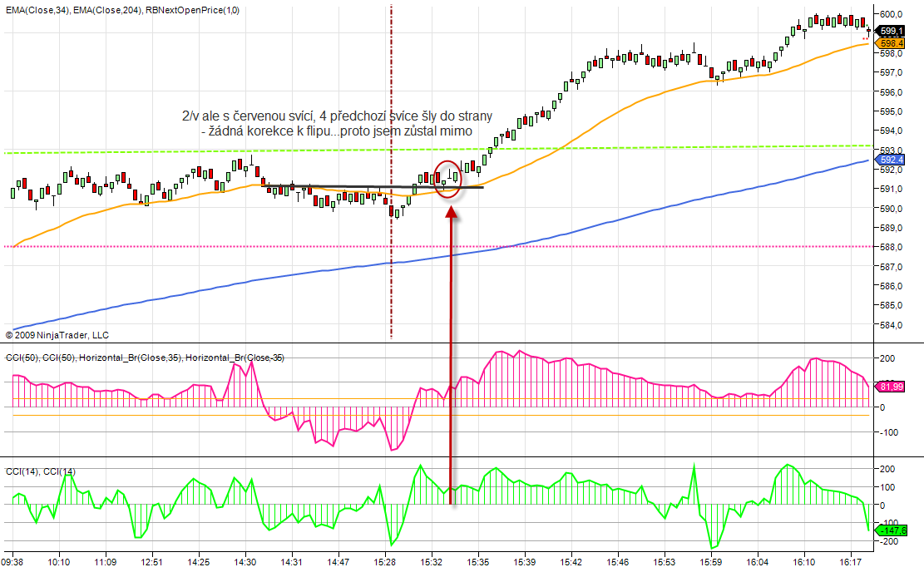
Task: Click the 594,0 price axis label
Action: (891, 131)
